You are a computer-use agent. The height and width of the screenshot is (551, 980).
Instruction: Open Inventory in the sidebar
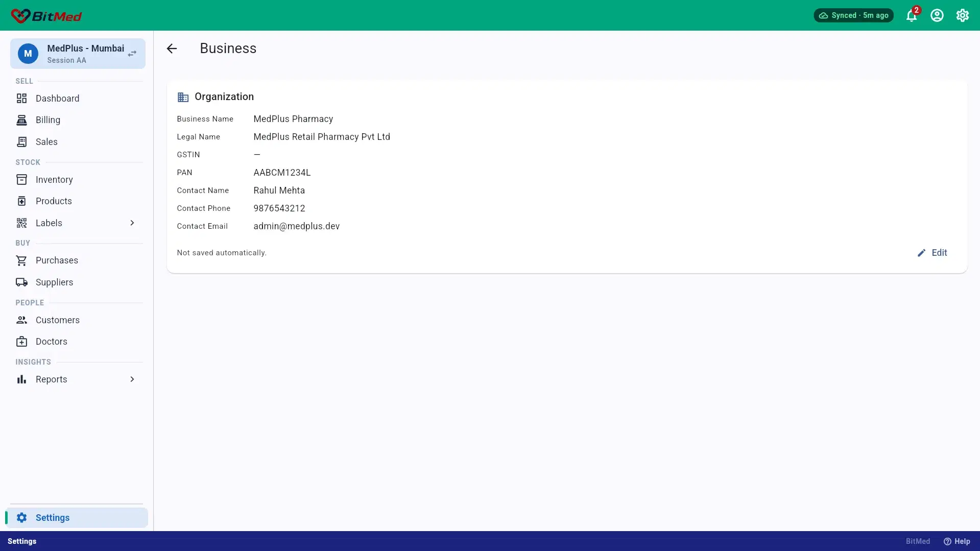pyautogui.click(x=77, y=180)
